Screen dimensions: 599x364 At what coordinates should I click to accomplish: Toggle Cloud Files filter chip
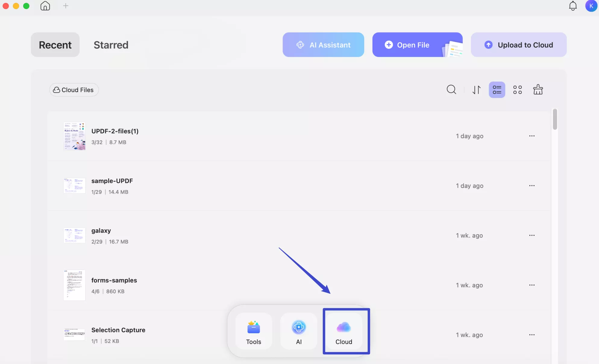pyautogui.click(x=74, y=90)
